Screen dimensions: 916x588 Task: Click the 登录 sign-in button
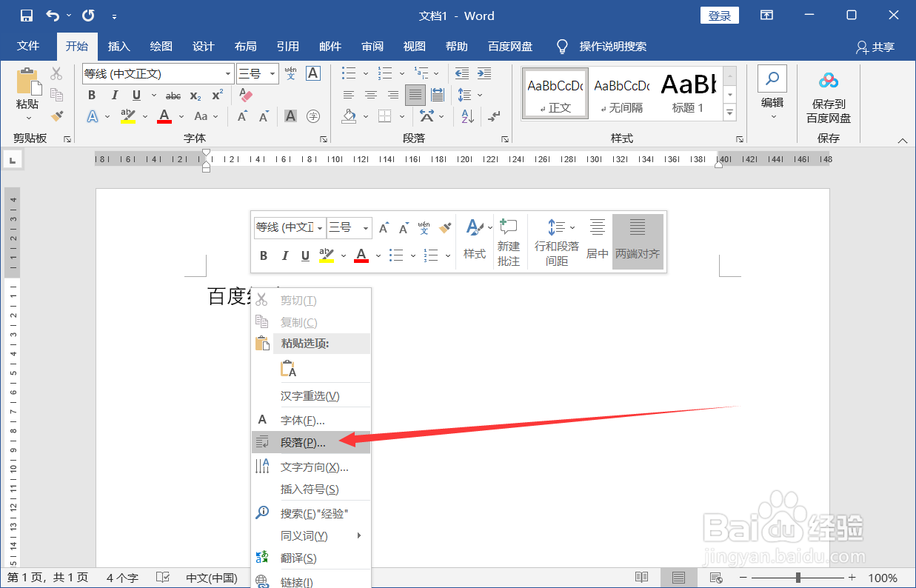click(x=720, y=16)
